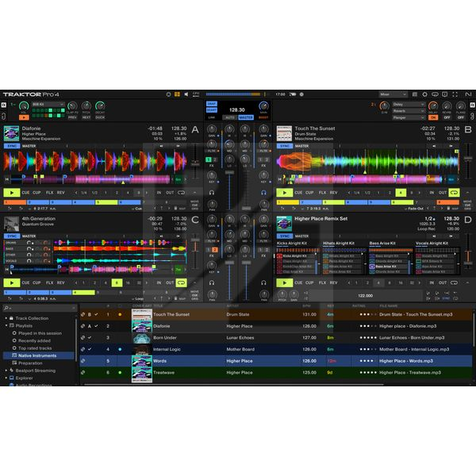Click the audio recorder dot in header
This screenshot has width=476, height=476.
[x=301, y=94]
